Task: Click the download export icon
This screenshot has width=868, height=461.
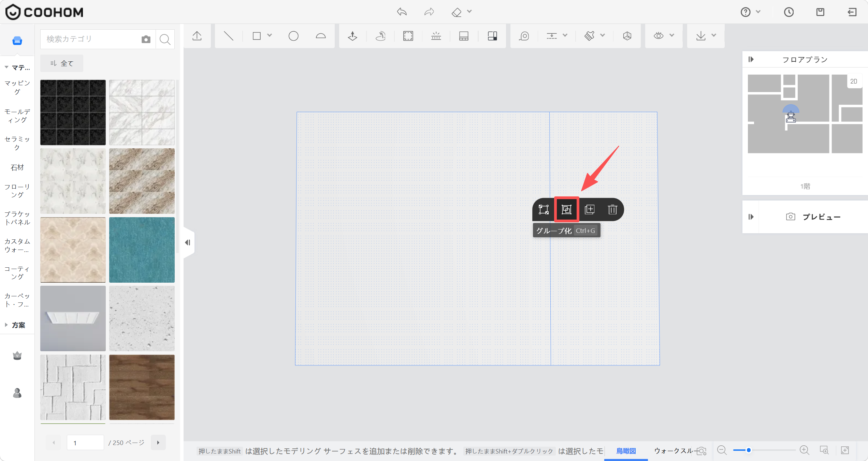Action: [701, 36]
